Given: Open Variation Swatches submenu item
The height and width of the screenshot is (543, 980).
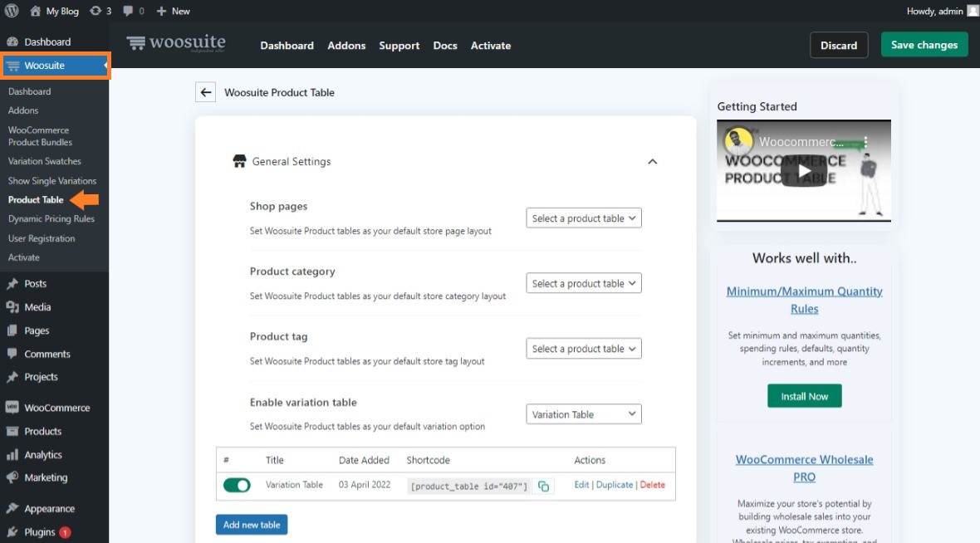Looking at the screenshot, I should click(x=44, y=161).
